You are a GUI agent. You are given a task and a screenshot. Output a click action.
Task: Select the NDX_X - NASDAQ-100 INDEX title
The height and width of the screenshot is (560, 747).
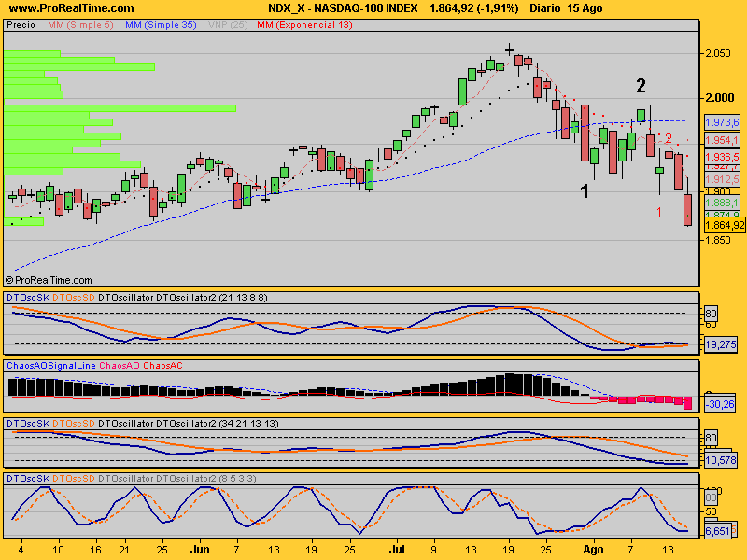click(343, 8)
